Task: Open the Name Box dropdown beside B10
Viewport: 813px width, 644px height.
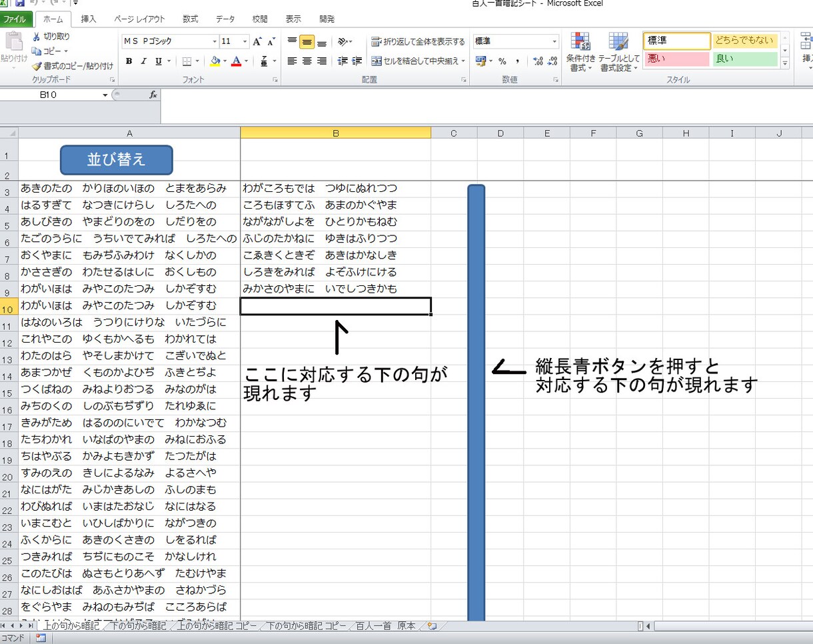Action: (x=105, y=95)
